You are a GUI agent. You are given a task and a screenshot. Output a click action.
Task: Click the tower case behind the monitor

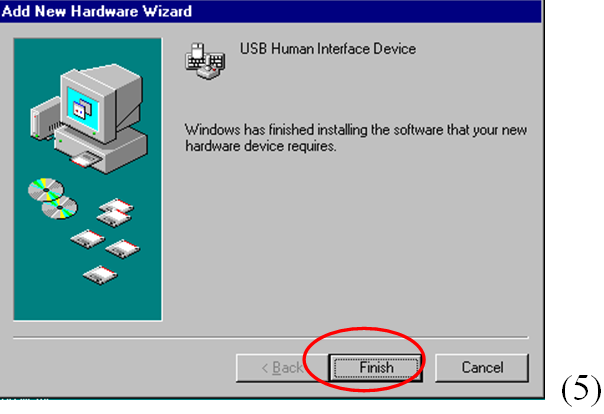[x=45, y=119]
